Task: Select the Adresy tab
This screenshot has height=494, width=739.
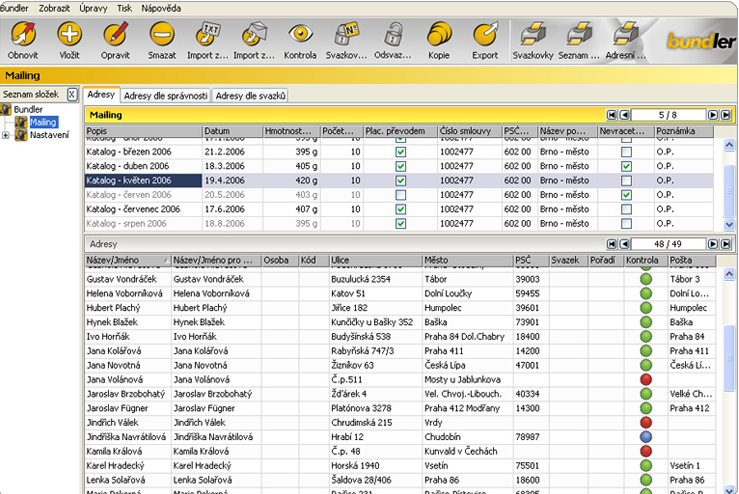Action: (101, 95)
